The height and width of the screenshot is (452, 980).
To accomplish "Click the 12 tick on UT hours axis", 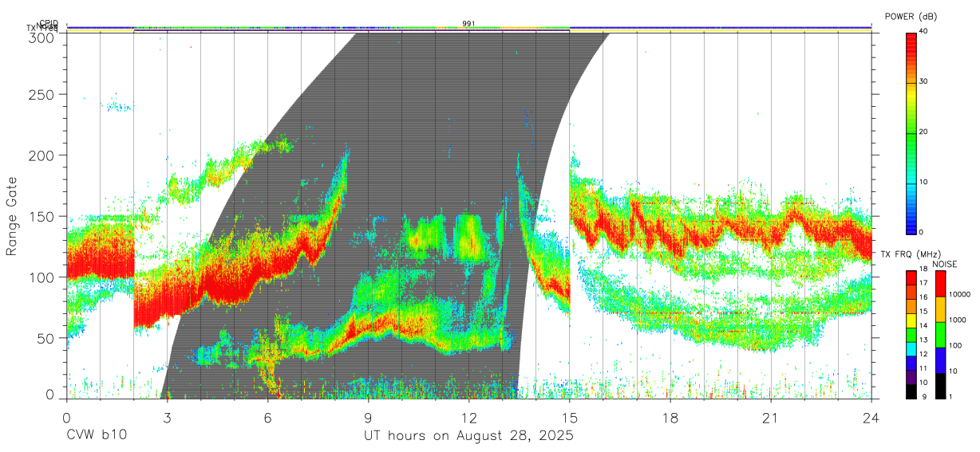I will tap(468, 418).
